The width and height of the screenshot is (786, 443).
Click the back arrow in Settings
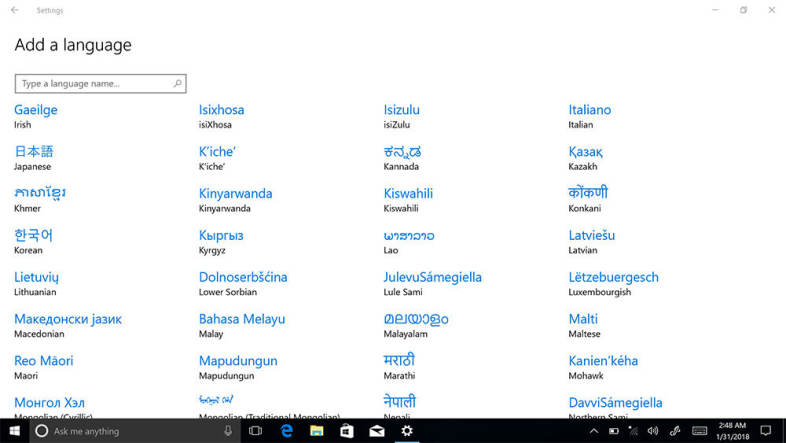click(x=14, y=10)
